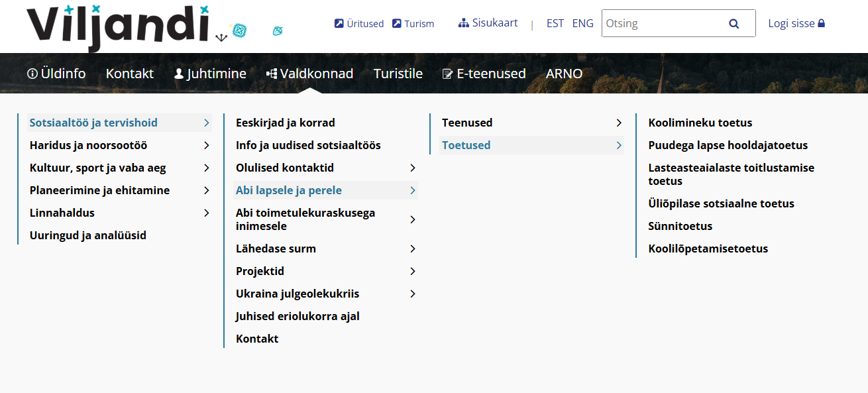This screenshot has width=868, height=393.
Task: Click the search magnifier icon
Action: tap(733, 24)
